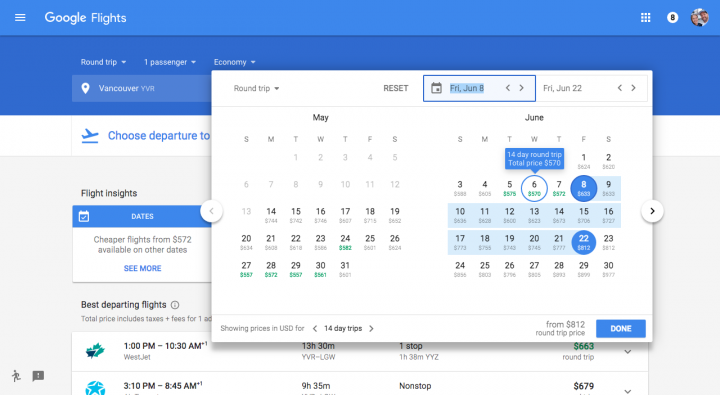
Task: Click the Dates calendar check icon
Action: coord(84,216)
